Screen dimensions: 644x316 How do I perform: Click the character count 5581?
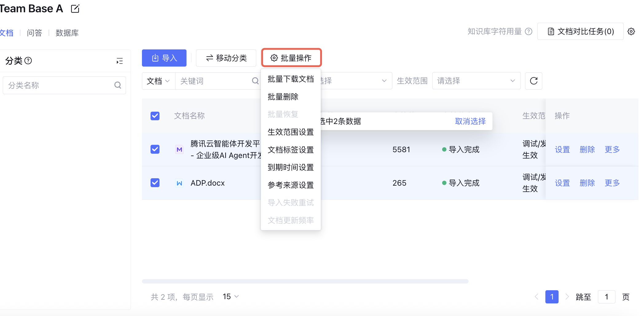(401, 149)
